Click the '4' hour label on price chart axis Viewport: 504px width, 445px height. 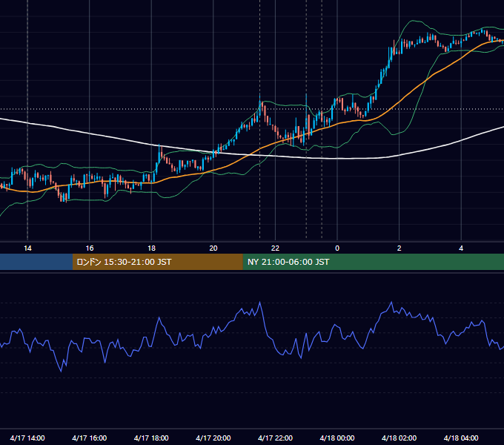pos(461,248)
